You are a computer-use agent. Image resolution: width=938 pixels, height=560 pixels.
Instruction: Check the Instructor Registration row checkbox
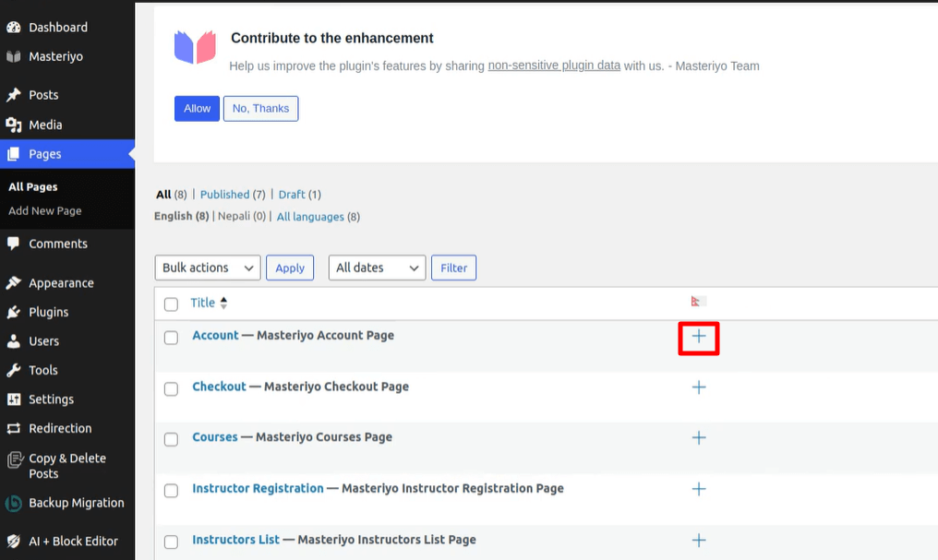[171, 491]
